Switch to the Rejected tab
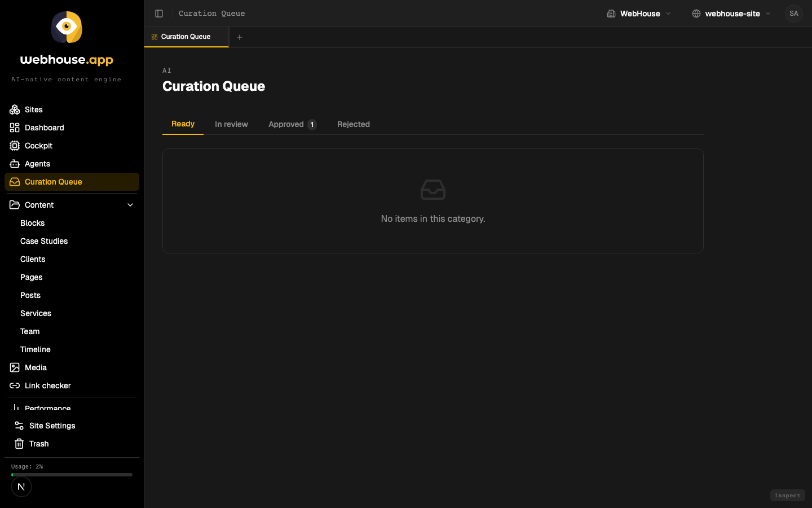This screenshot has width=812, height=508. point(354,124)
